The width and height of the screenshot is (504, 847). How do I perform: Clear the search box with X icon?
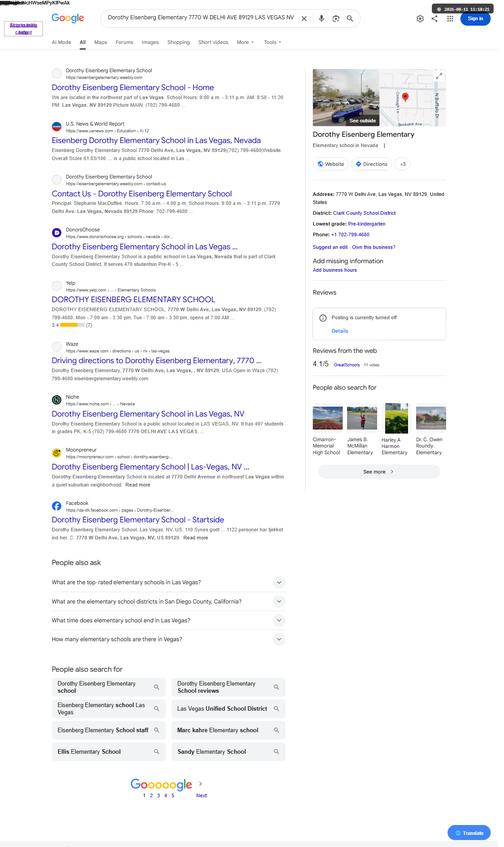304,18
